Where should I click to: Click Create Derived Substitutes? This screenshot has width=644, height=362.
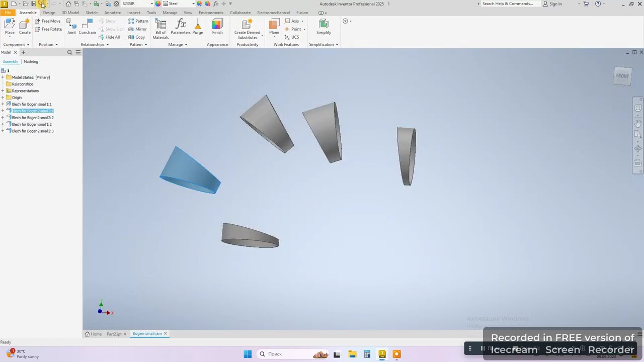[247, 29]
